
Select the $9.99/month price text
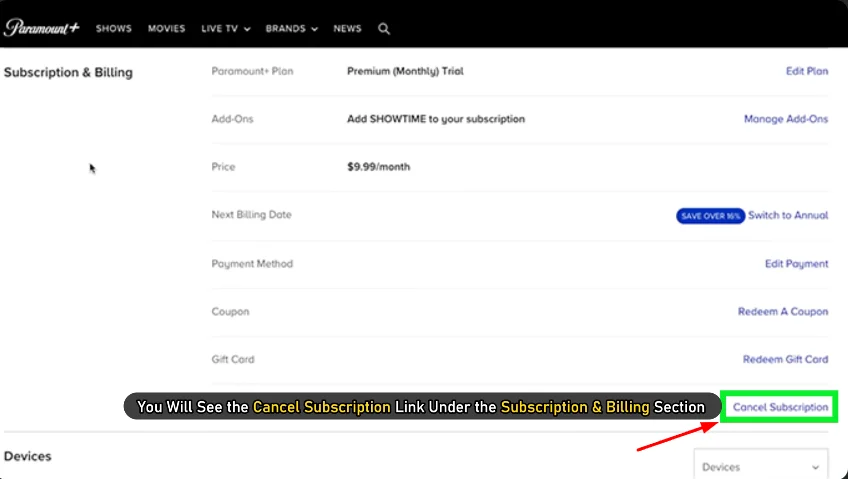pyautogui.click(x=379, y=167)
